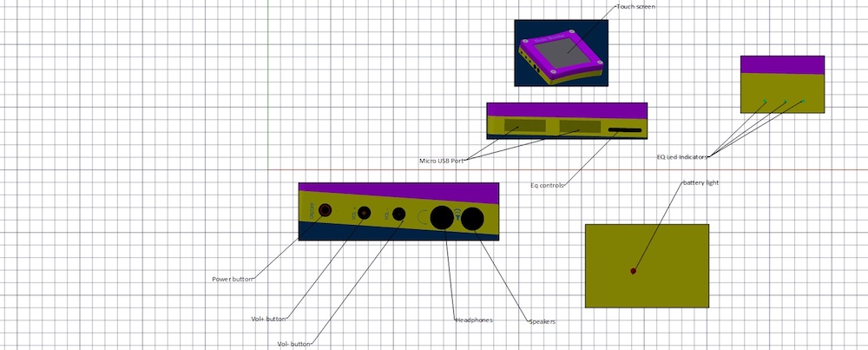Image resolution: width=868 pixels, height=350 pixels.
Task: Click the VOL- round button on device
Action: click(x=399, y=214)
